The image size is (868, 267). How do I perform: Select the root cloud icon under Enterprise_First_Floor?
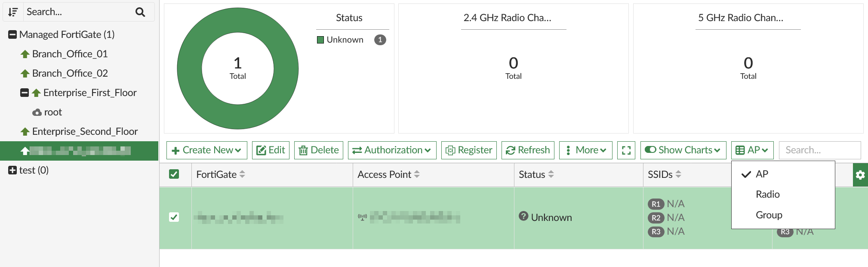(37, 112)
